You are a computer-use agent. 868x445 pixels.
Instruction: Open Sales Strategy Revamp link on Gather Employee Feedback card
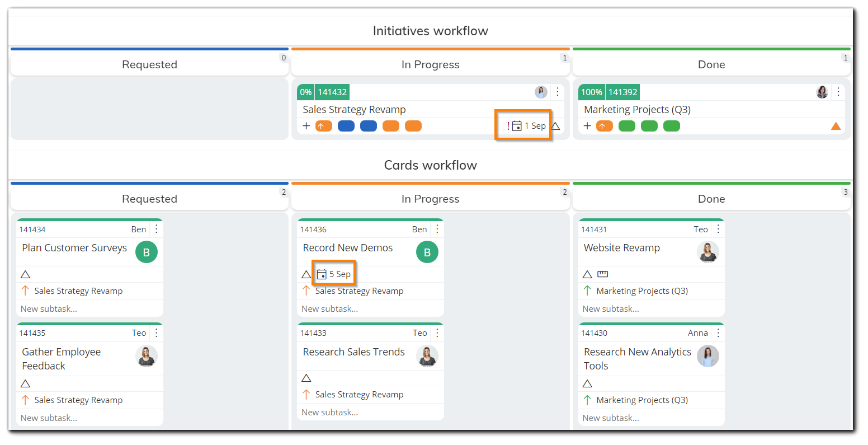(x=78, y=400)
